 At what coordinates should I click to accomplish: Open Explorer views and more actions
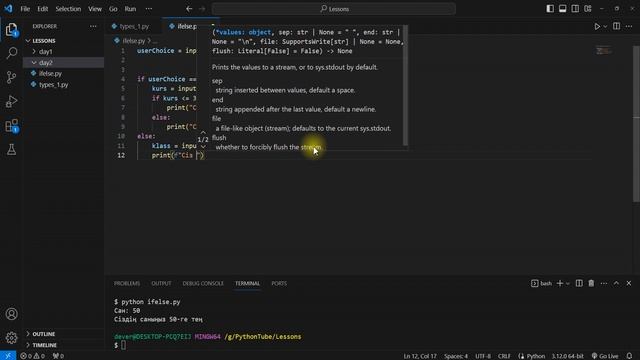93,26
